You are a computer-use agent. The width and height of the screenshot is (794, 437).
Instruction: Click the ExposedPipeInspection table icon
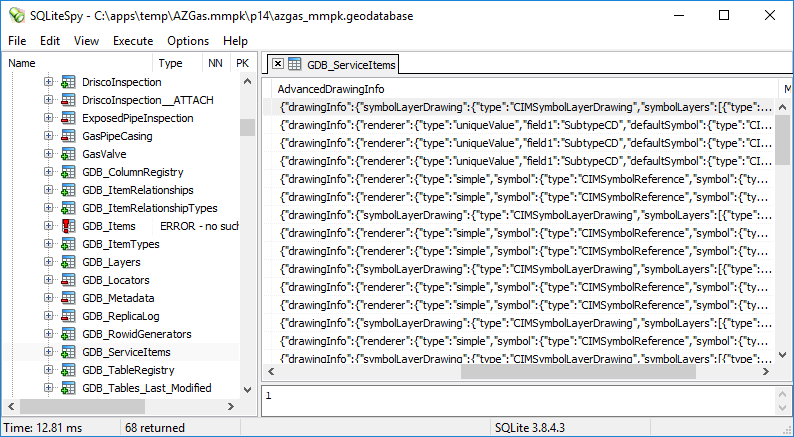click(68, 118)
